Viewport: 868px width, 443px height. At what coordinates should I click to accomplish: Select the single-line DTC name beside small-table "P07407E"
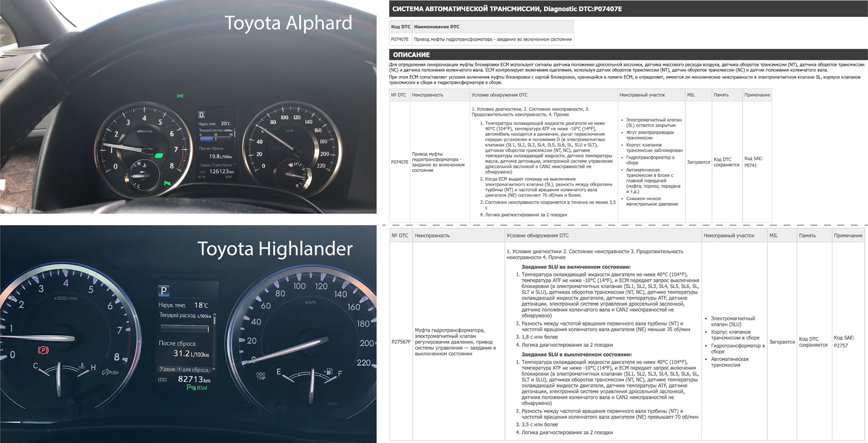click(x=493, y=39)
